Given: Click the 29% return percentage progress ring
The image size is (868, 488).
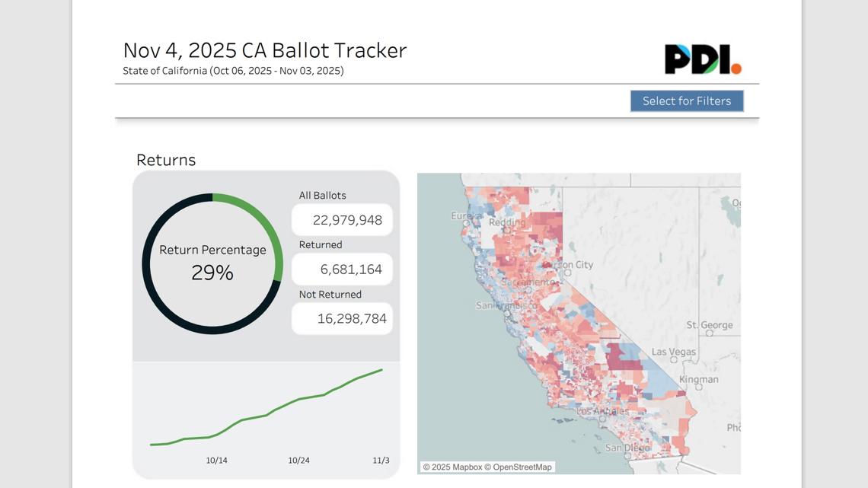Looking at the screenshot, I should point(212,272).
